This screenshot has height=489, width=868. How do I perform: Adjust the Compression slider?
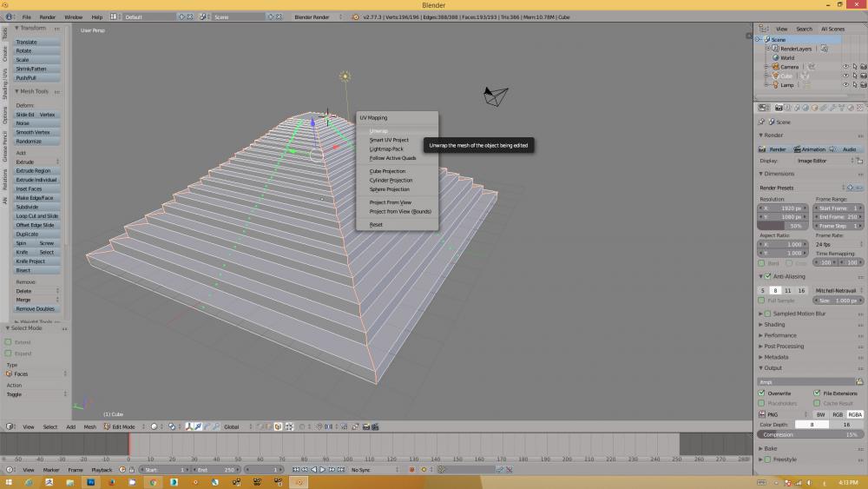[x=809, y=434]
